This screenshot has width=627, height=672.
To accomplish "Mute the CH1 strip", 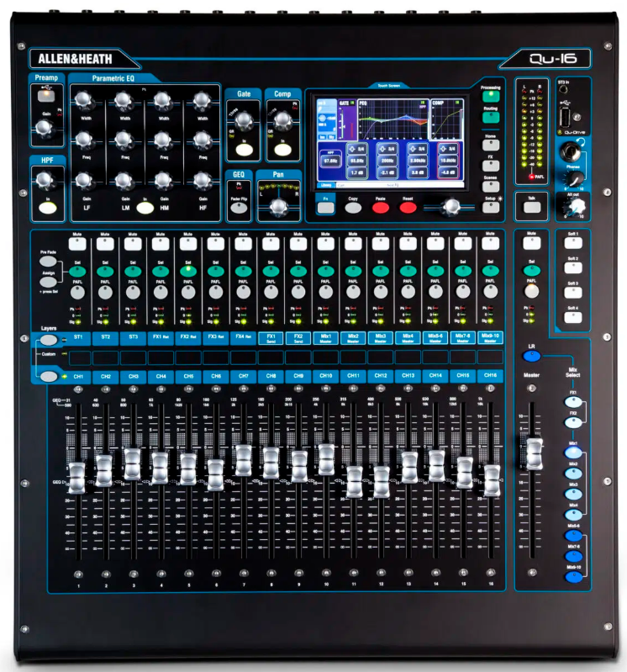I will coord(77,244).
